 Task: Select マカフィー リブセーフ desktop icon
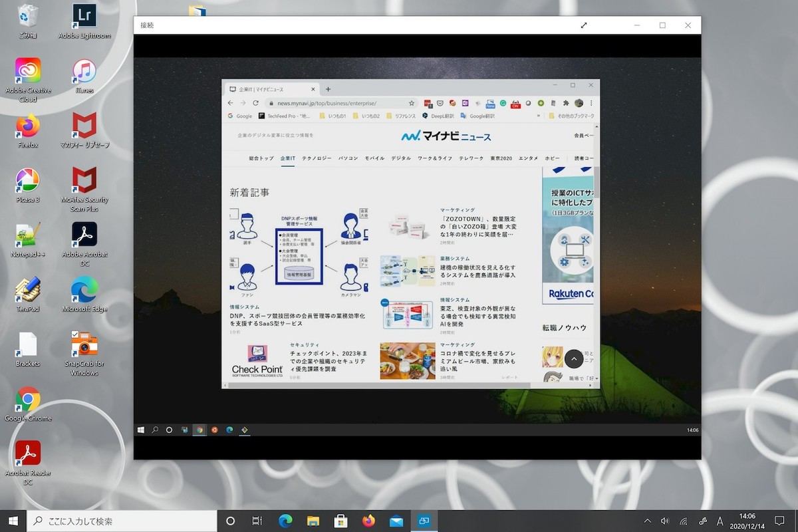[84, 130]
